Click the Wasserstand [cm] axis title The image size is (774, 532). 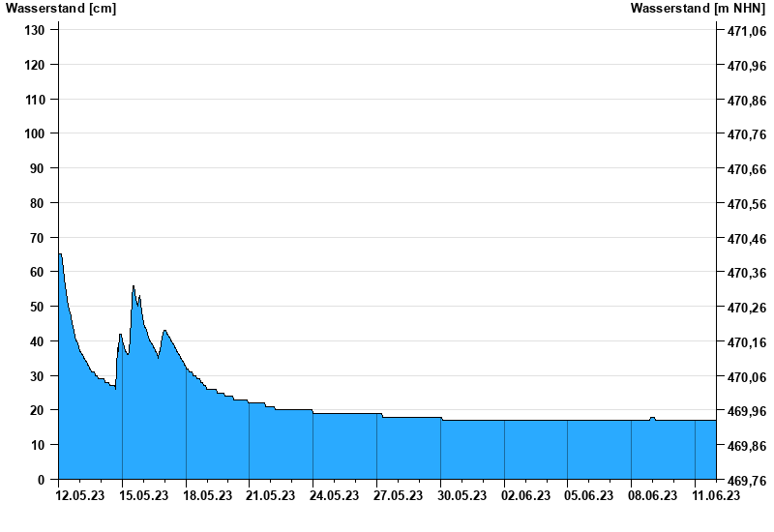(x=61, y=8)
